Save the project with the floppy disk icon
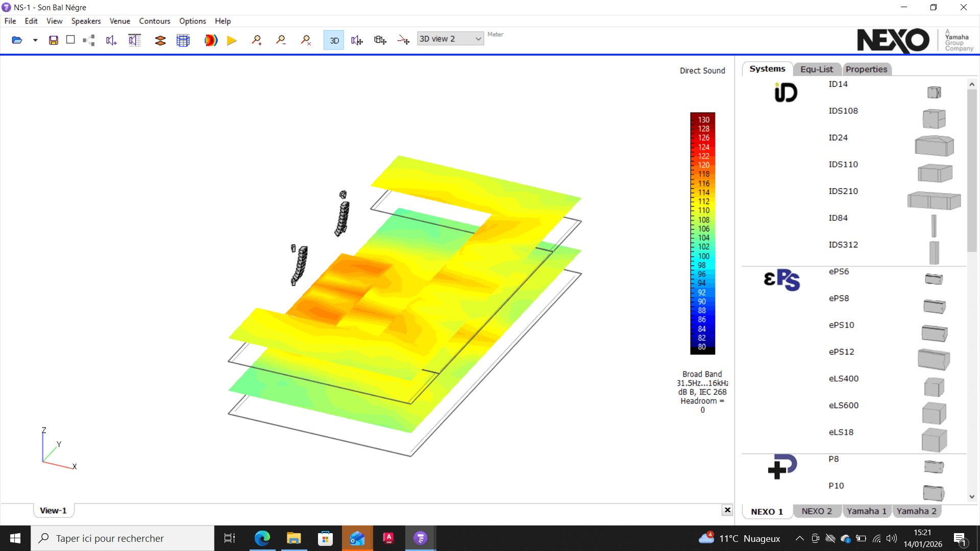 (x=53, y=40)
